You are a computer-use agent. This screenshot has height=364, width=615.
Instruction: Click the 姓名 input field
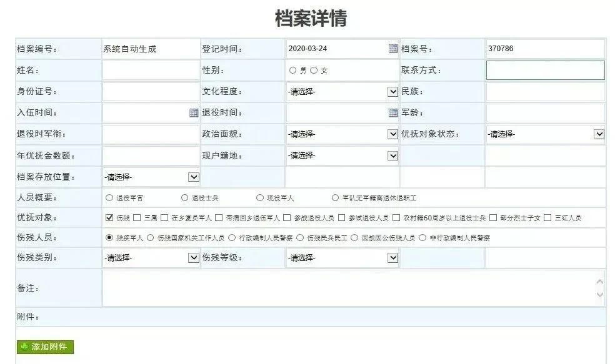(150, 71)
